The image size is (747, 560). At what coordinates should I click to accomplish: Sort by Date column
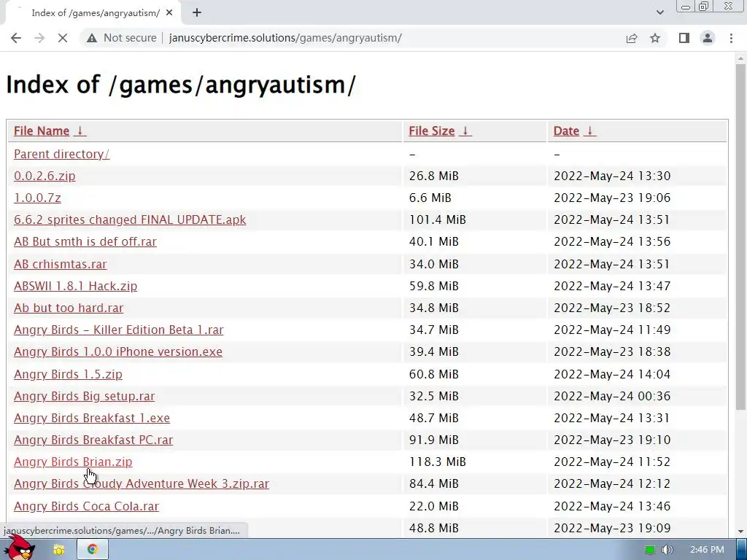pos(566,131)
